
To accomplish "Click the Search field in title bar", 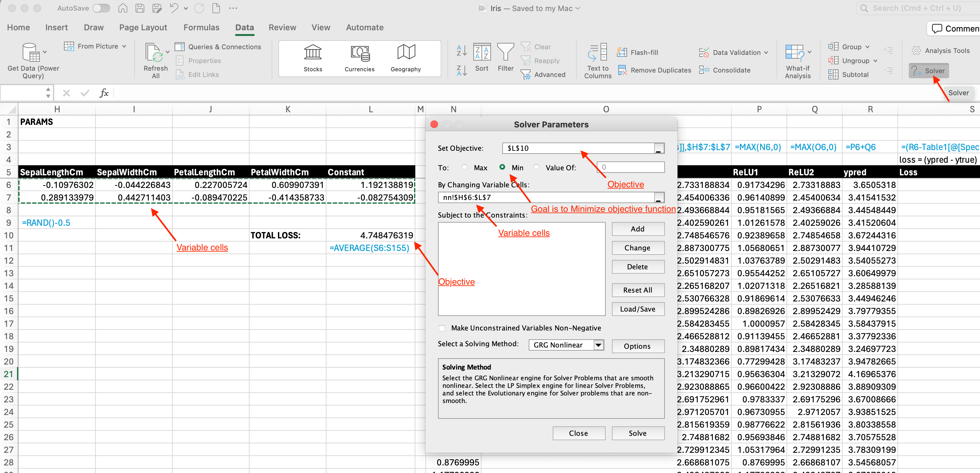I will pyautogui.click(x=918, y=8).
